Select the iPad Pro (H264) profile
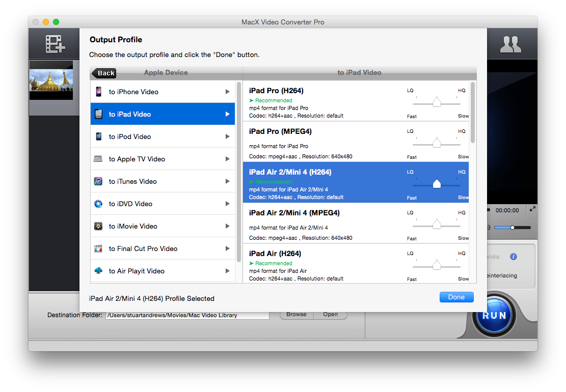This screenshot has height=392, width=566. 356,101
